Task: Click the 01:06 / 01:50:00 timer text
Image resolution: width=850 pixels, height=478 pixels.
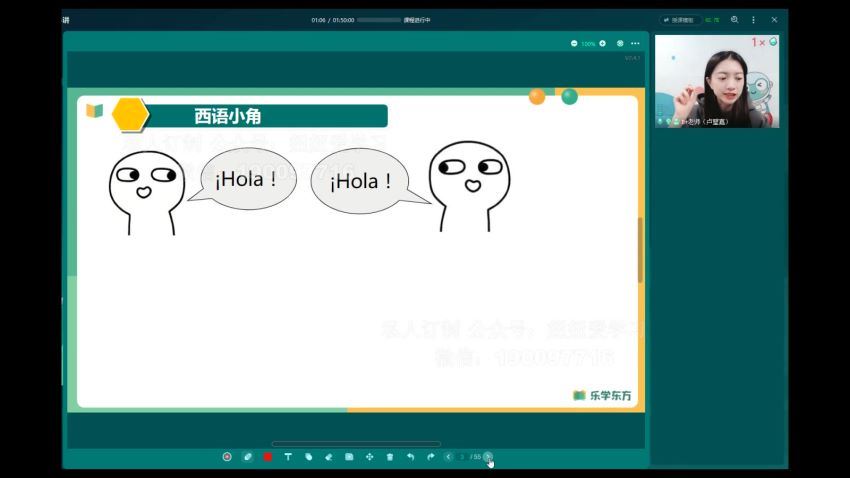Action: pos(333,20)
